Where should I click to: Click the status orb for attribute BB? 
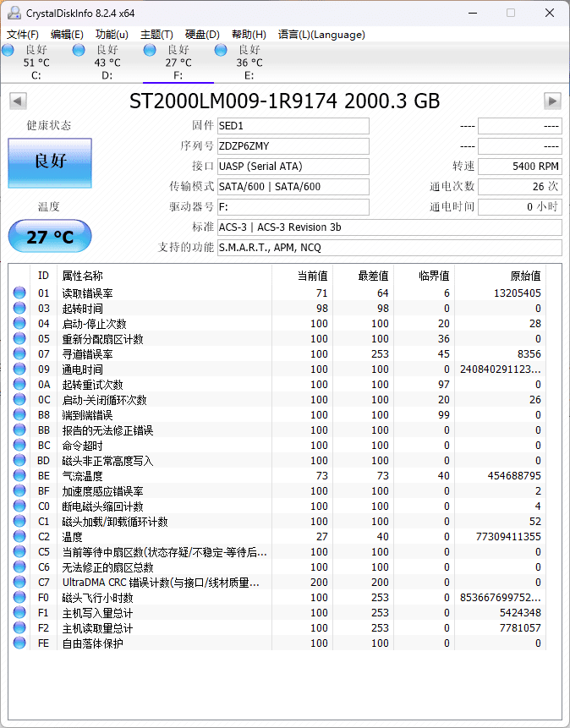[x=19, y=430]
